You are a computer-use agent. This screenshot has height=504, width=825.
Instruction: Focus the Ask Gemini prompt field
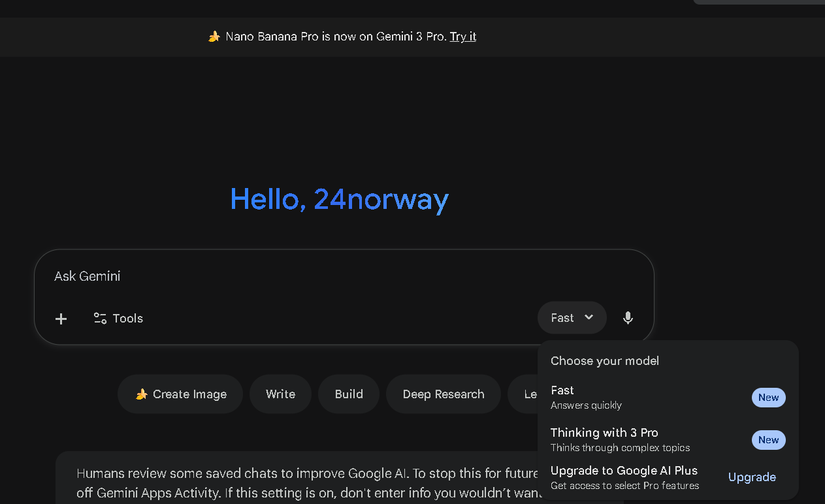pos(294,276)
